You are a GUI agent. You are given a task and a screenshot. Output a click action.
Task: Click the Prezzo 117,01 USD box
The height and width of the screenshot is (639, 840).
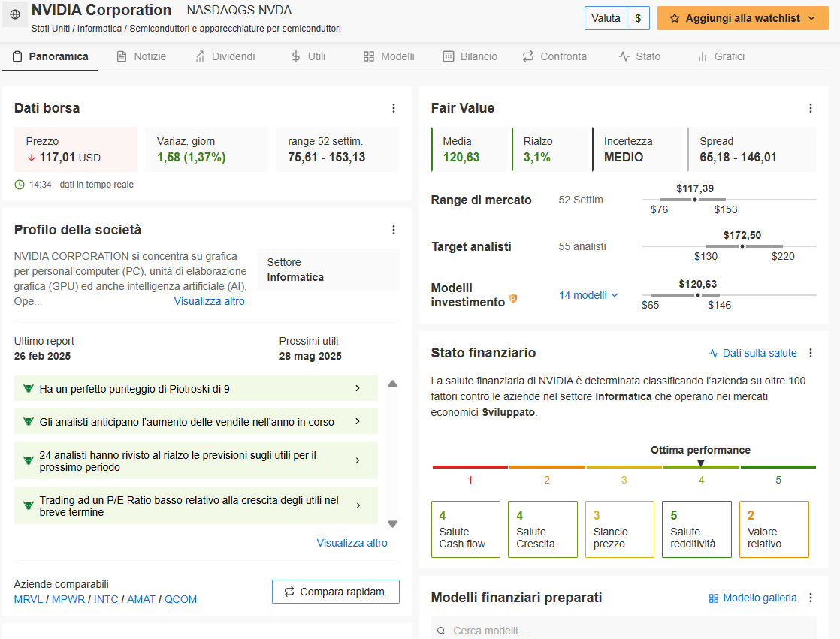tap(76, 149)
